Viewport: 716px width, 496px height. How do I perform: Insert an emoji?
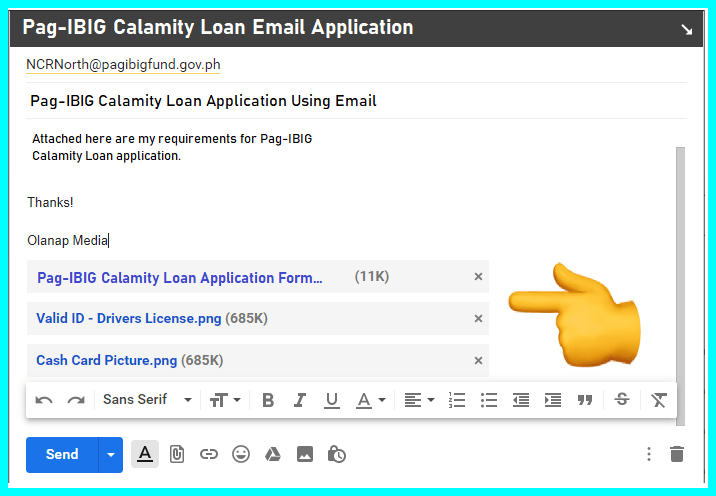coord(241,454)
